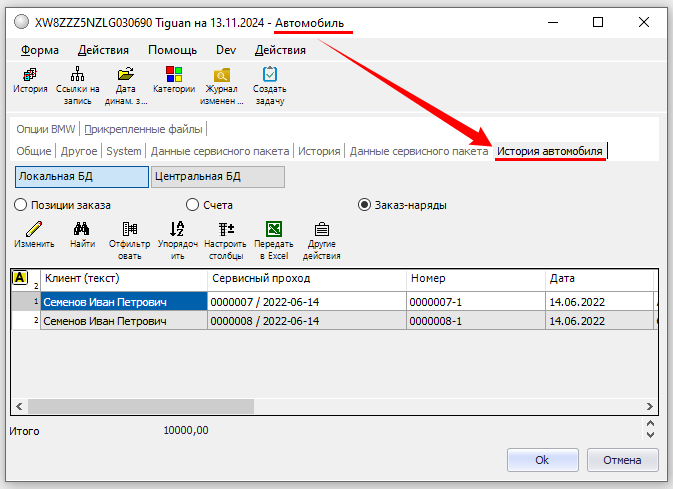Click the Журнал изменений icon
673x489 pixels.
pyautogui.click(x=221, y=74)
